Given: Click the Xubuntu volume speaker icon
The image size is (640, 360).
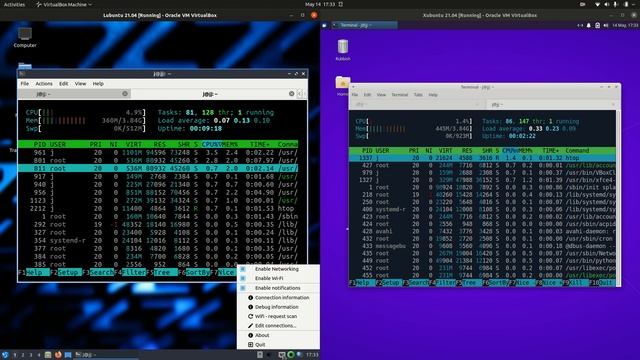Looking at the screenshot, I should pyautogui.click(x=606, y=25).
